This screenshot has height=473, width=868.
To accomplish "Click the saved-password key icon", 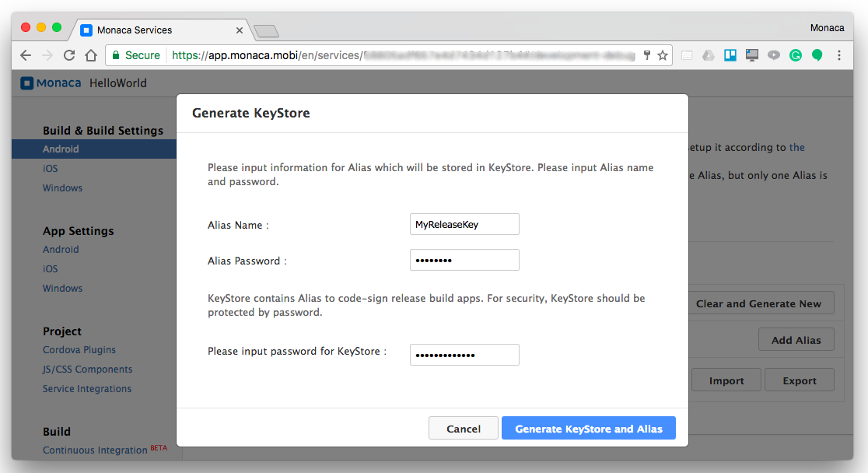I will point(646,55).
